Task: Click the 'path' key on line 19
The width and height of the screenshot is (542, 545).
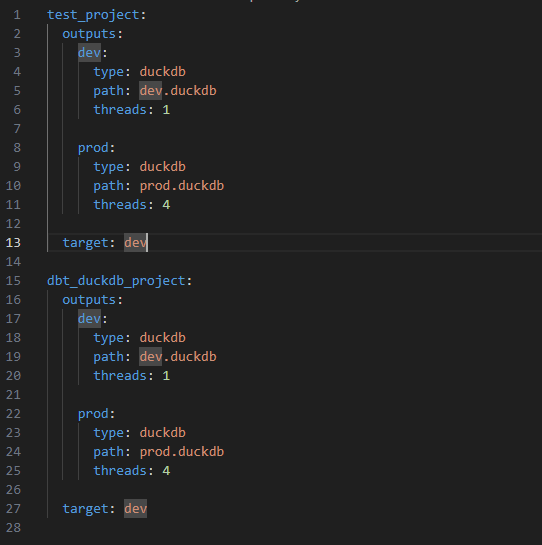Action: point(108,357)
